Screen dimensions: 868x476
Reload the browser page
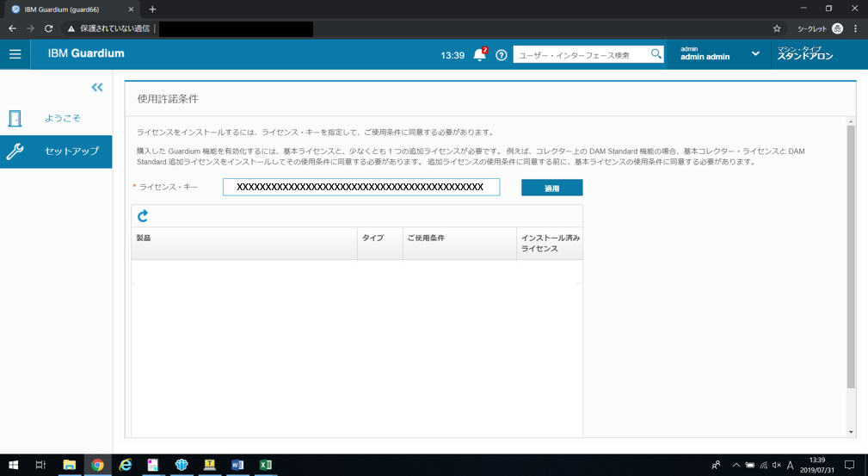(49, 28)
